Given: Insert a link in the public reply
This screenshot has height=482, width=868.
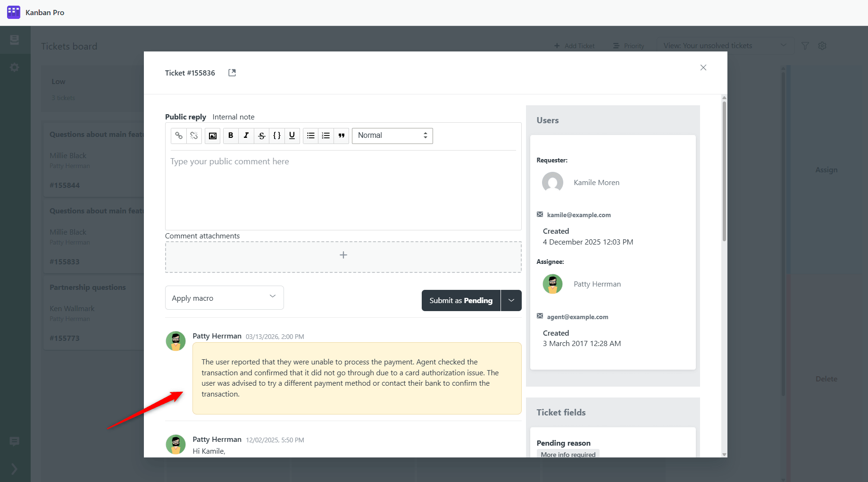Looking at the screenshot, I should 179,135.
